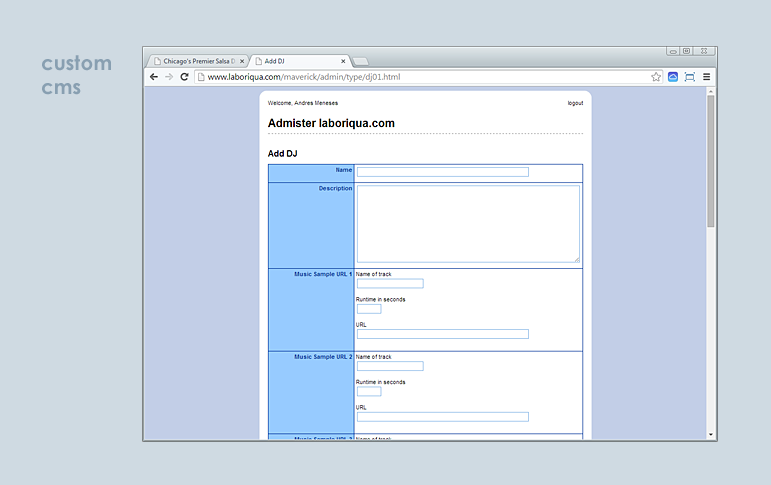Focus Music Sample URL 1 URL field
Screen dimensions: 771x485
442,334
